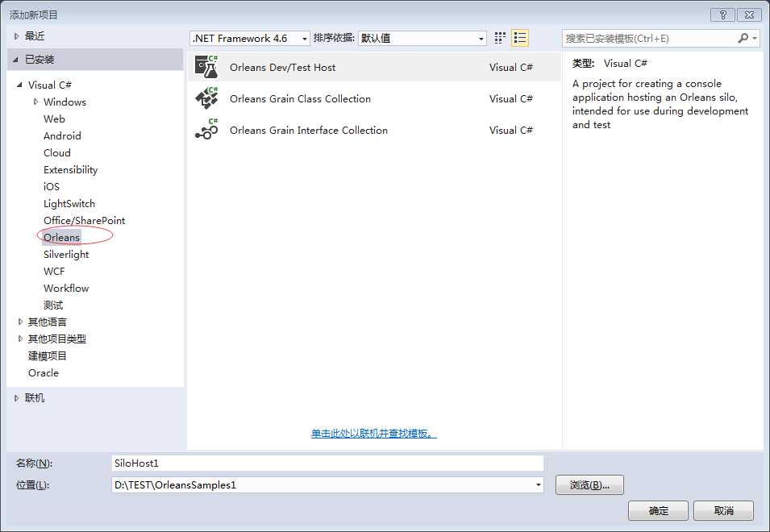Click the Orleans Grain Class Collection icon

[206, 98]
